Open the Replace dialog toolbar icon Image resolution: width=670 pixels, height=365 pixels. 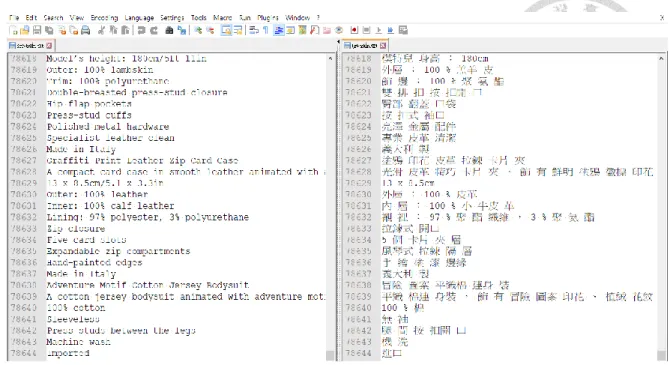click(x=182, y=30)
